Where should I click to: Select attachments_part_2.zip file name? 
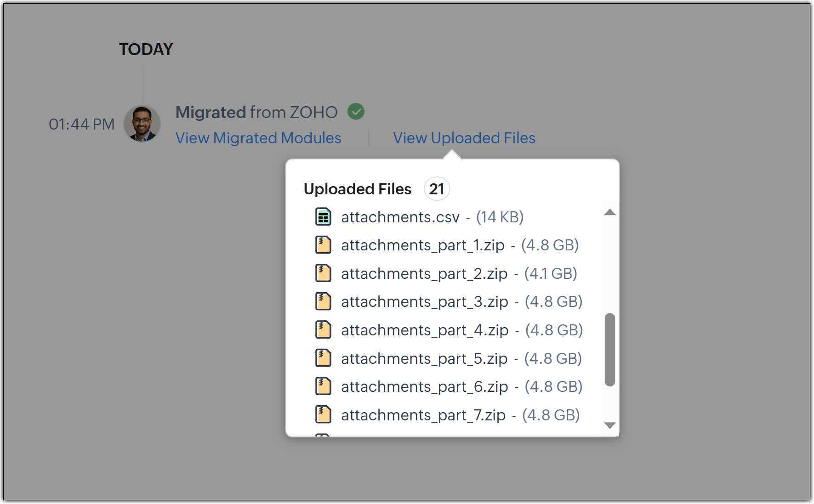424,274
